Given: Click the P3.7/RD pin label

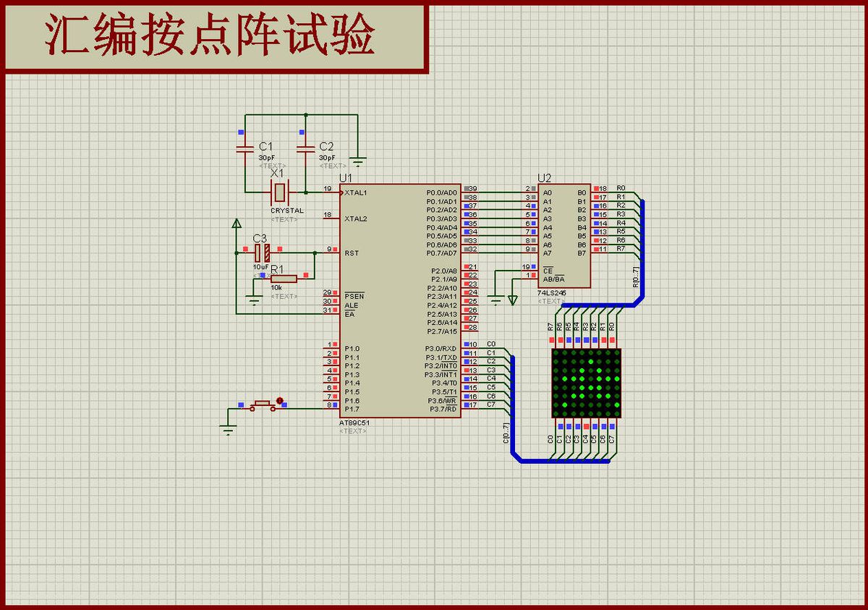Looking at the screenshot, I should point(445,410).
